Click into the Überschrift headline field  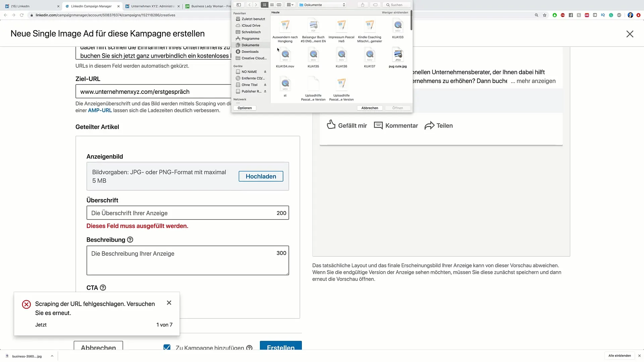click(x=181, y=213)
